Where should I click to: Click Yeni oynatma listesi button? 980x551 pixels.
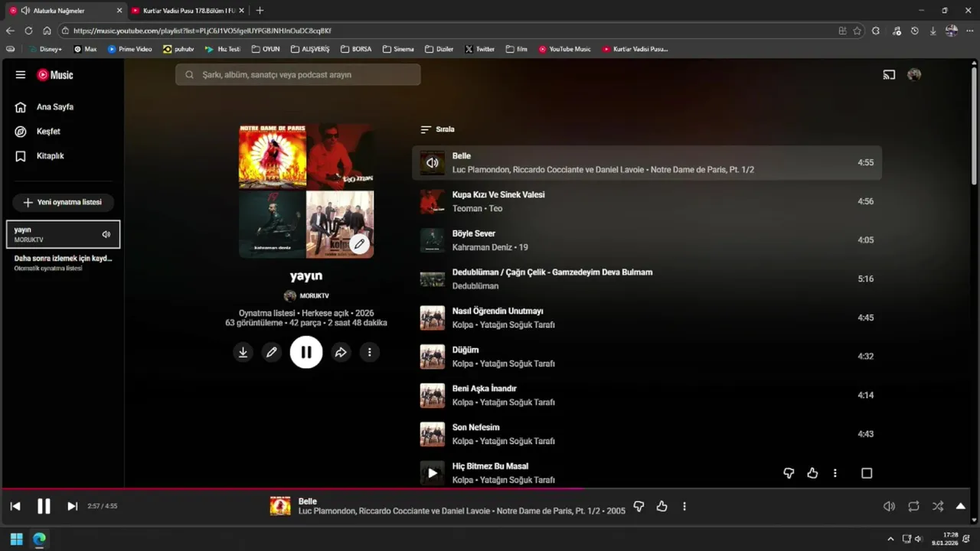coord(63,202)
